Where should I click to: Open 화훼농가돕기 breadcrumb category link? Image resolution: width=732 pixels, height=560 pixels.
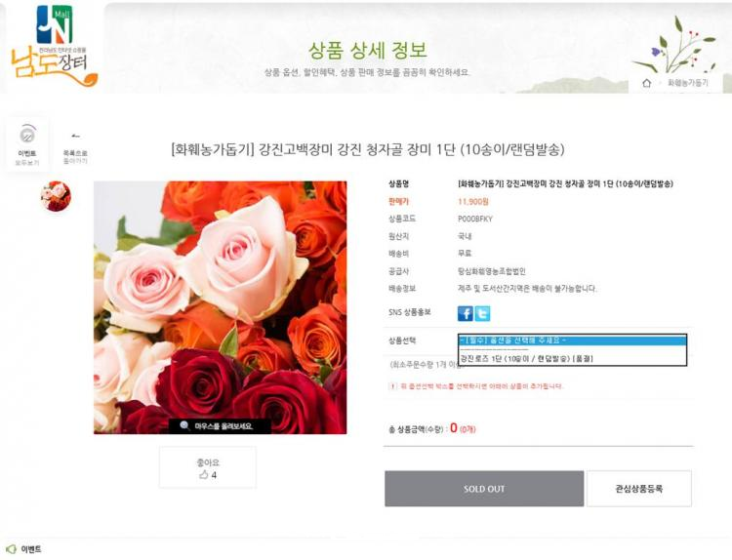[x=690, y=84]
